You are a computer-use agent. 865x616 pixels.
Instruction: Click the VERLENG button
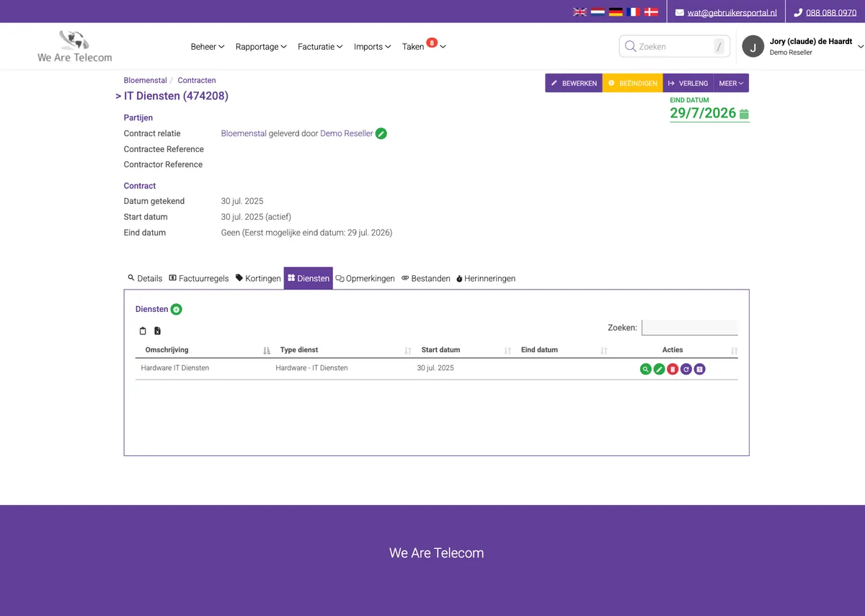click(688, 83)
